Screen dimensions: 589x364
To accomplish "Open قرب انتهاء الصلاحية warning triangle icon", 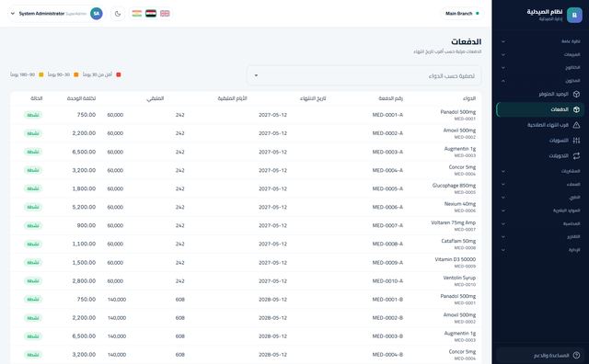I will click(x=576, y=125).
